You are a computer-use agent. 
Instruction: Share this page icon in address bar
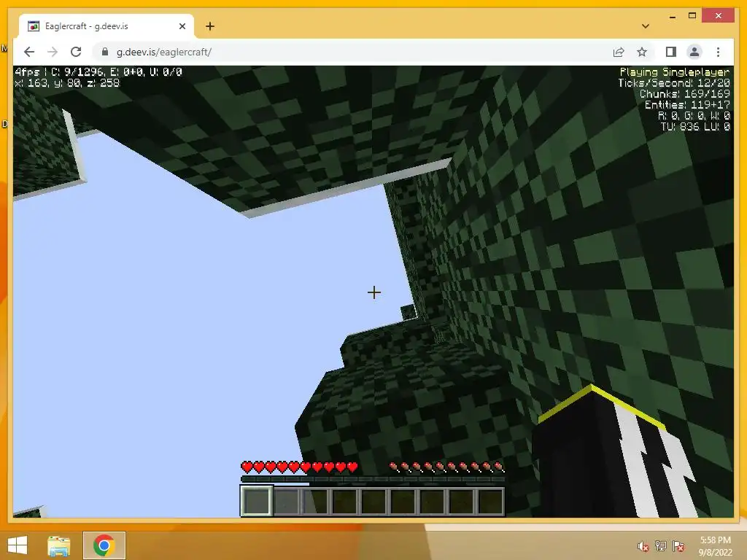click(619, 52)
